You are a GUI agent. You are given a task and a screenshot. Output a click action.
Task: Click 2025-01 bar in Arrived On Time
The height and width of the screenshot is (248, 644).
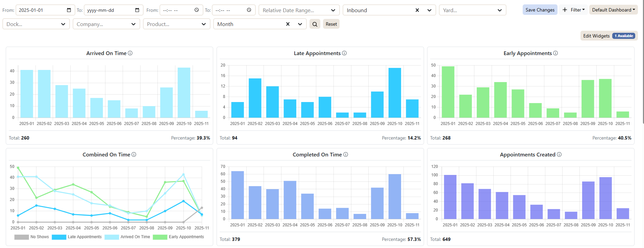pos(27,94)
